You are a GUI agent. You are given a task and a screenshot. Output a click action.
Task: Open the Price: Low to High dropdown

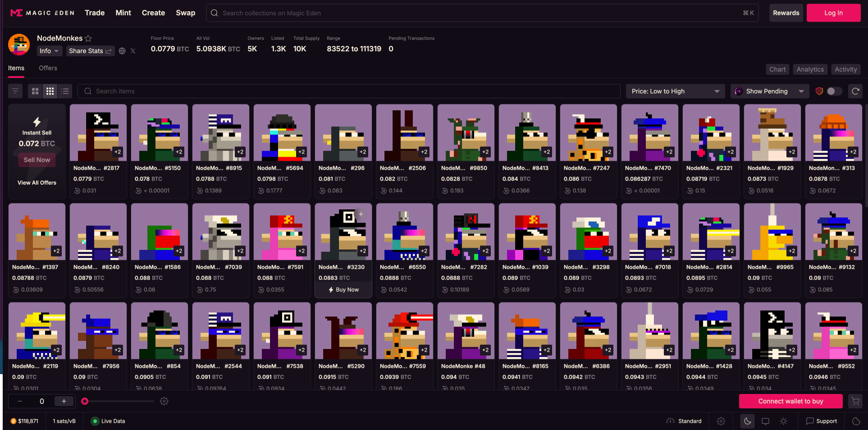tap(675, 91)
